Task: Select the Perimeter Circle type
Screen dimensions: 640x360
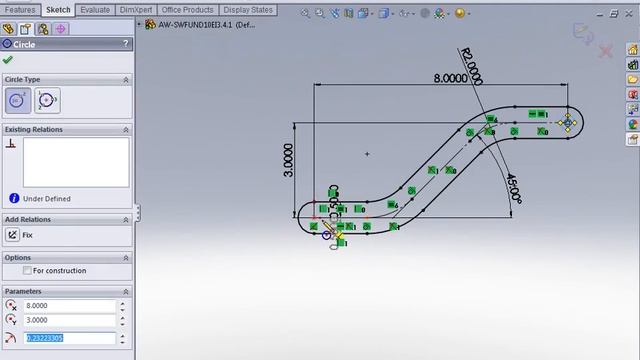Action: click(47, 100)
